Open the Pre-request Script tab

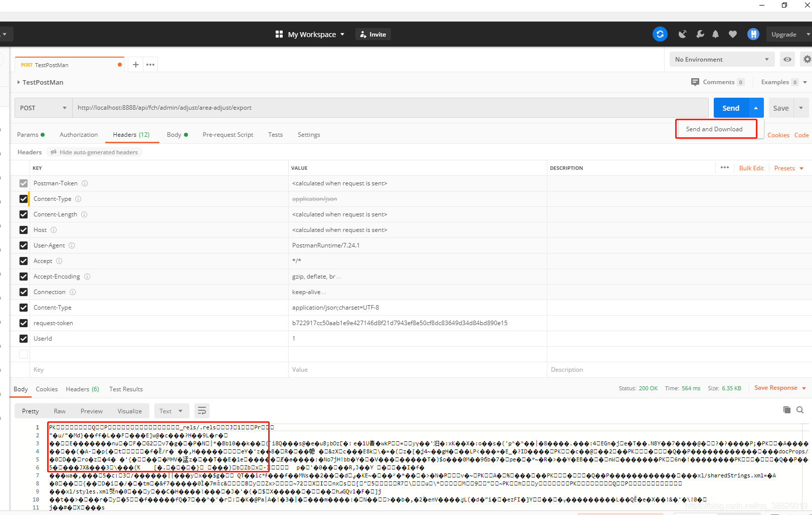[228, 134]
